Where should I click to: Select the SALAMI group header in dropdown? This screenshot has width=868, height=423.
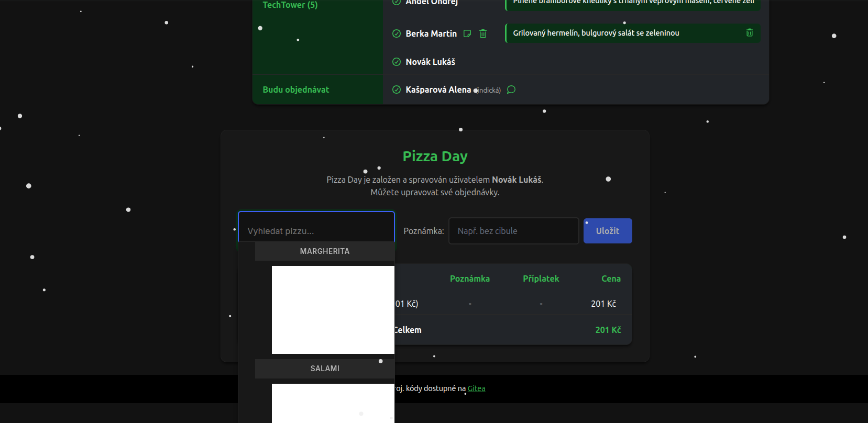coord(324,369)
